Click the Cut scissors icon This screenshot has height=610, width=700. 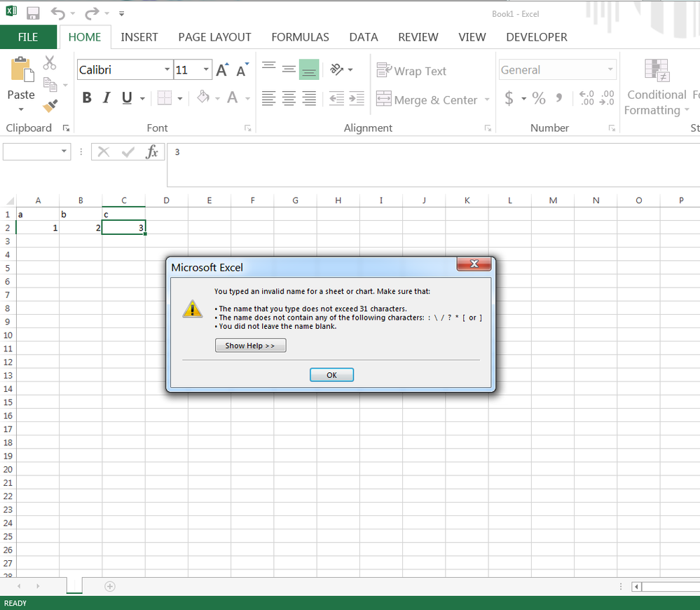[50, 64]
